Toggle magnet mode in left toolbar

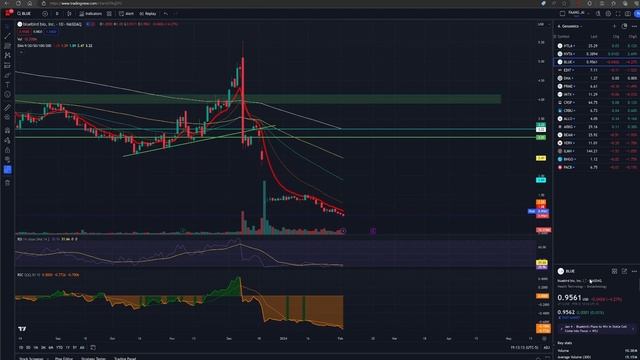coord(7,131)
